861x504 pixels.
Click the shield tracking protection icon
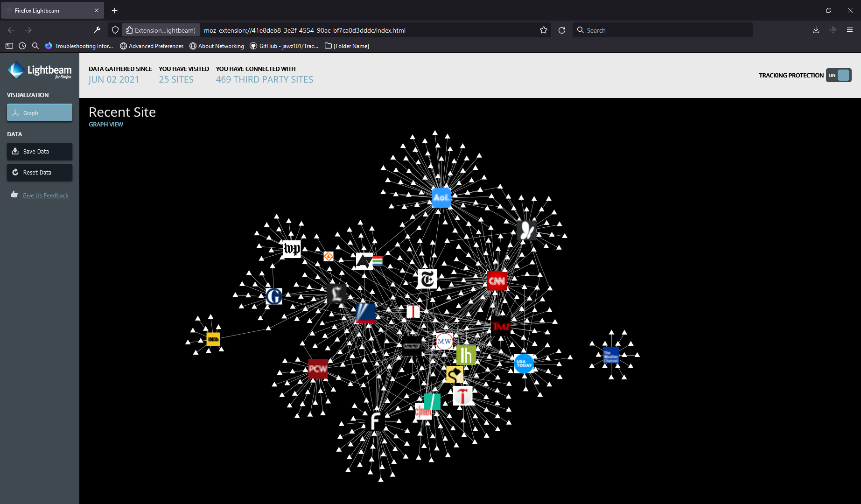(115, 30)
